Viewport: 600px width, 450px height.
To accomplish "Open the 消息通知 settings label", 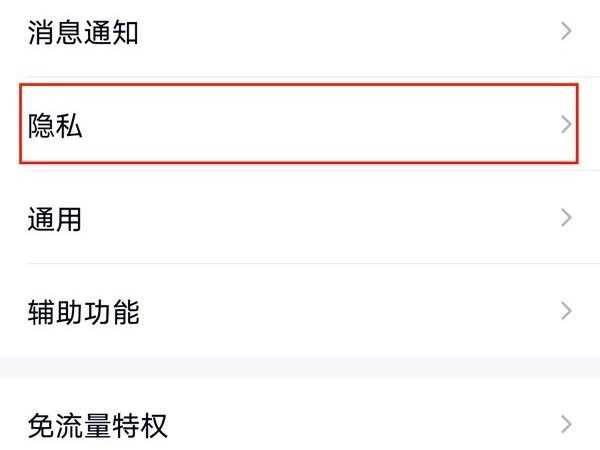I will click(x=83, y=33).
